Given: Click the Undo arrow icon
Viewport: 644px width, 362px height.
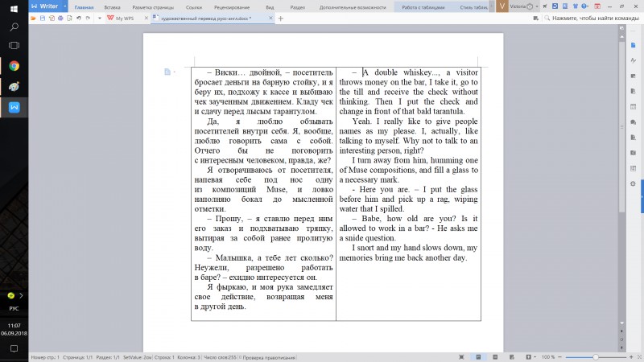Looking at the screenshot, I should tap(78, 18).
